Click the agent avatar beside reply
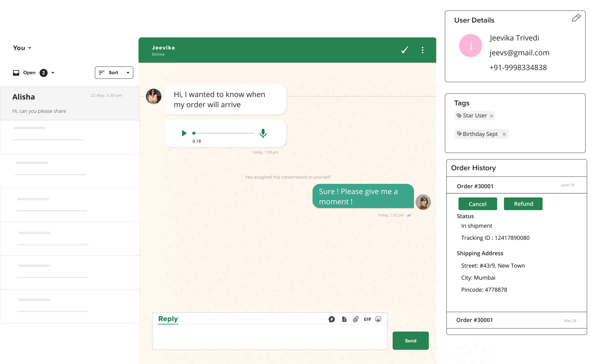The image size is (597, 364). 423,202
